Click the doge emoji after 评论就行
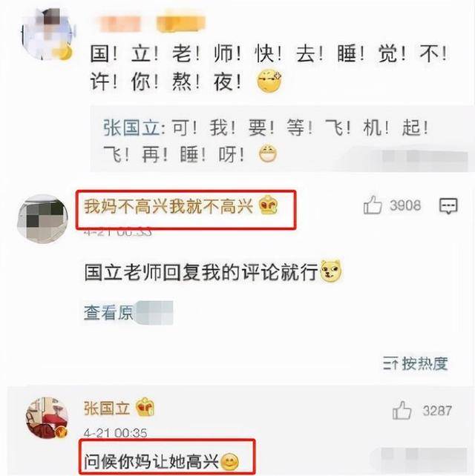 pos(331,271)
